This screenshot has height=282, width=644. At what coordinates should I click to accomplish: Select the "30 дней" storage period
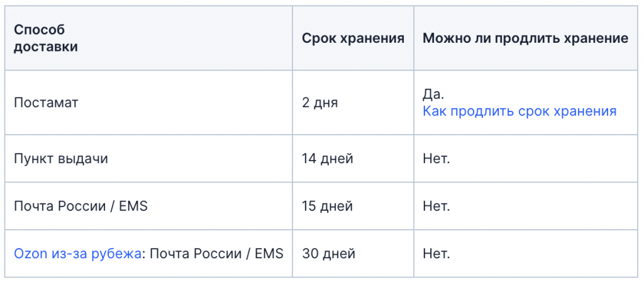[328, 254]
